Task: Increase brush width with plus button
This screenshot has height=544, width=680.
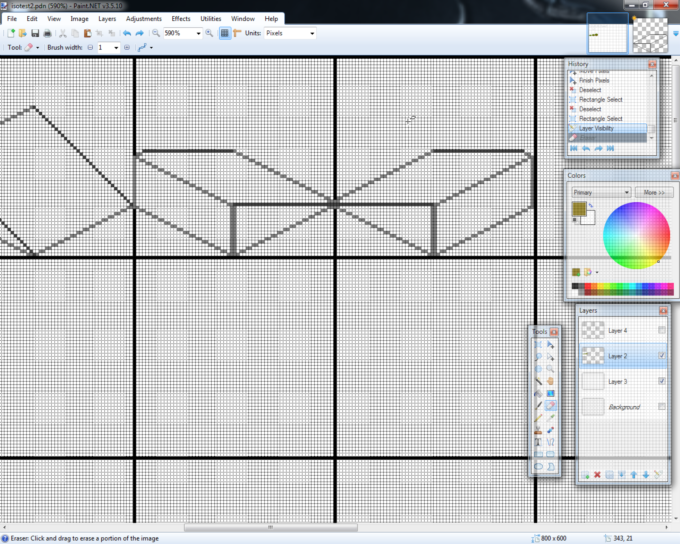Action: point(127,47)
